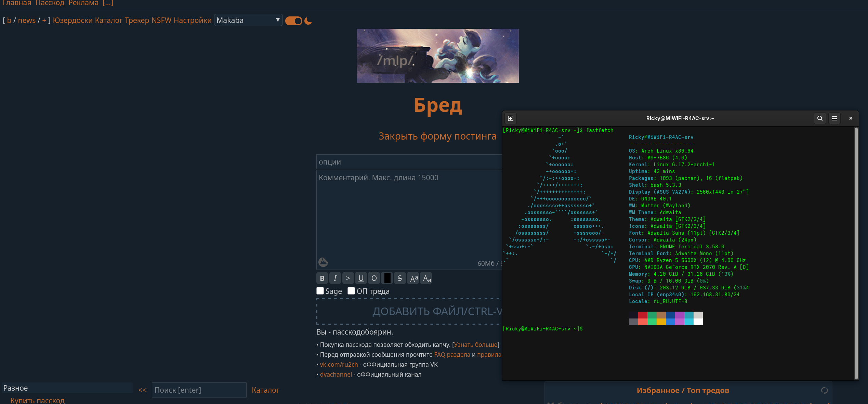Apply bold formatting with B button

pos(322,278)
